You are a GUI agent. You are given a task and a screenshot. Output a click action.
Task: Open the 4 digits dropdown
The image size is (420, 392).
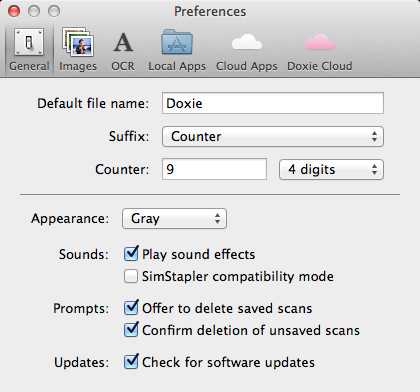[x=331, y=170]
